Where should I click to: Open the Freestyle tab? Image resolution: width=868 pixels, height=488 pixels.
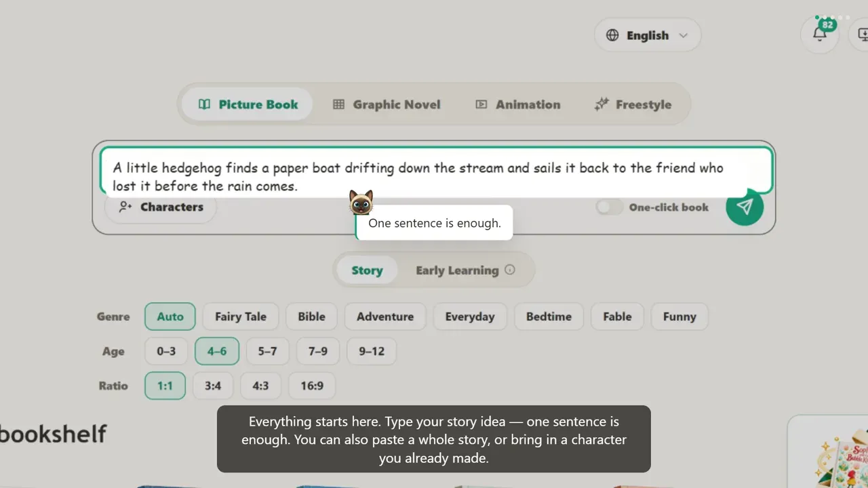point(633,104)
